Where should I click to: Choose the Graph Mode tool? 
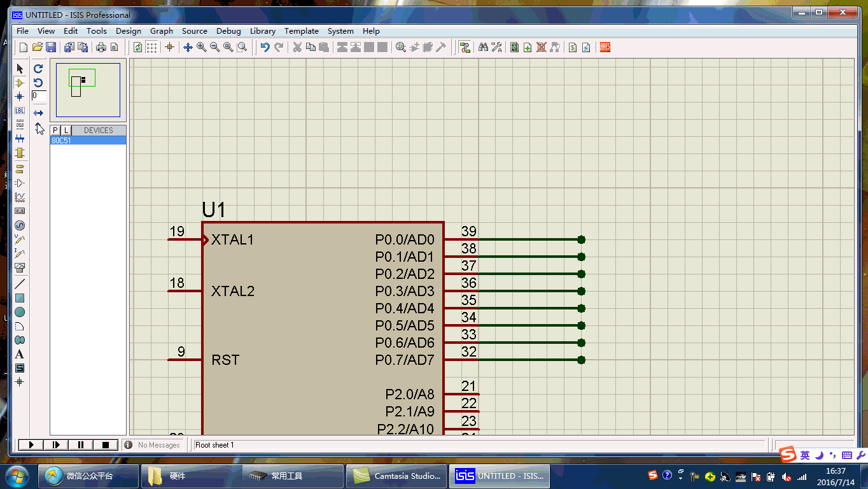(20, 197)
